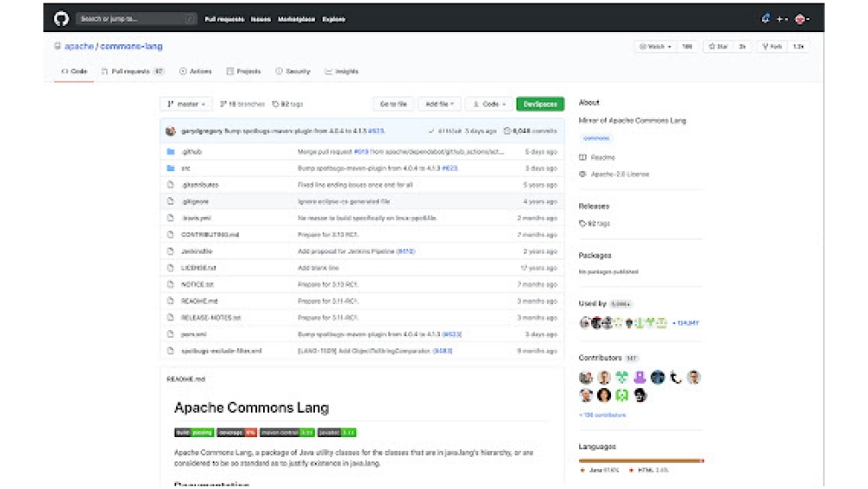Open the apache owner link
Screen dimensions: 868x489
(x=79, y=46)
